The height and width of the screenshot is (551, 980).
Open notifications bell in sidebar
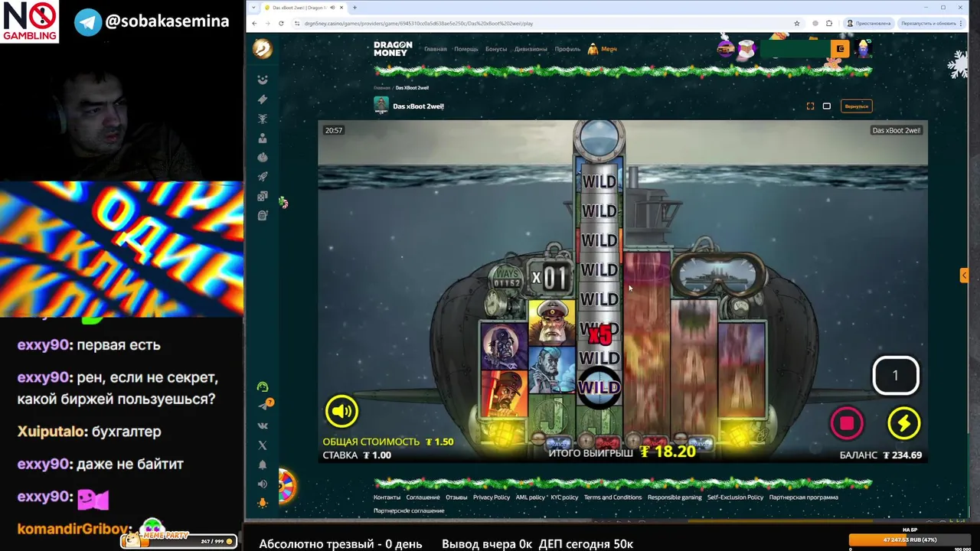[263, 465]
